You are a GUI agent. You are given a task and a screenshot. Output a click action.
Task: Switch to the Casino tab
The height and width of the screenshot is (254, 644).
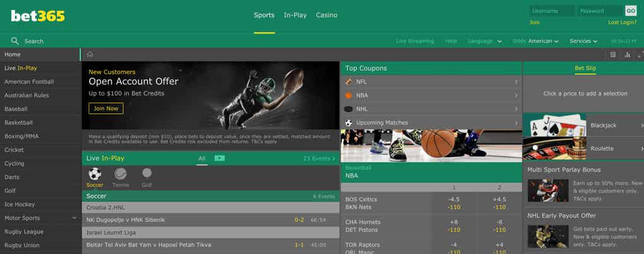[x=326, y=15]
